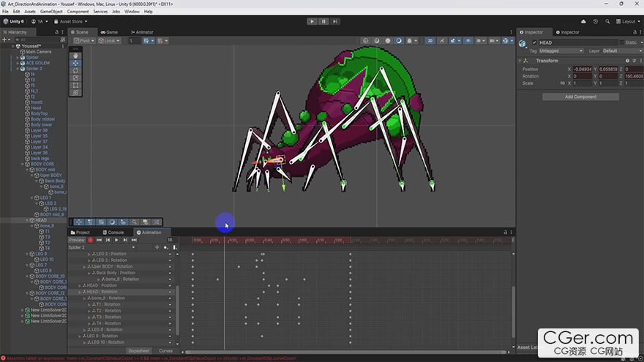Screen dimensions: 644x362
Task: Collapse the Transform component foldout
Action: point(520,61)
